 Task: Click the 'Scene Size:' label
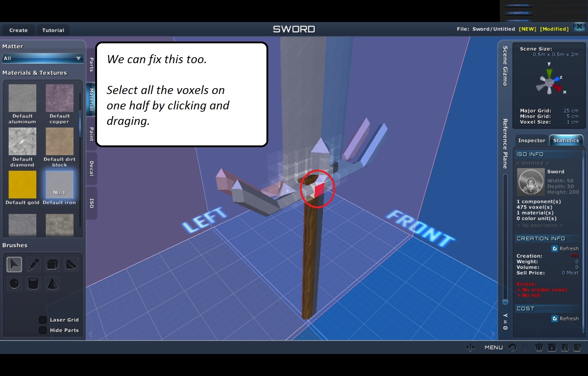click(x=536, y=49)
